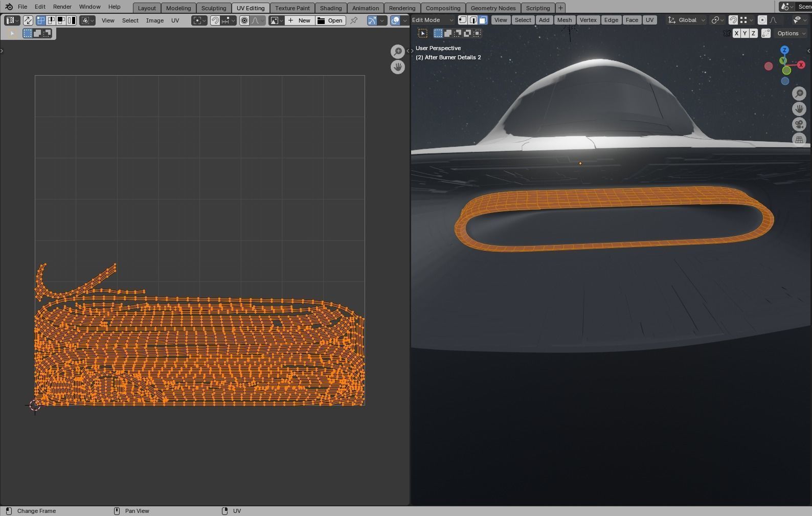Set 3D viewport select mode to intersect
The height and width of the screenshot is (516, 812).
tap(477, 33)
